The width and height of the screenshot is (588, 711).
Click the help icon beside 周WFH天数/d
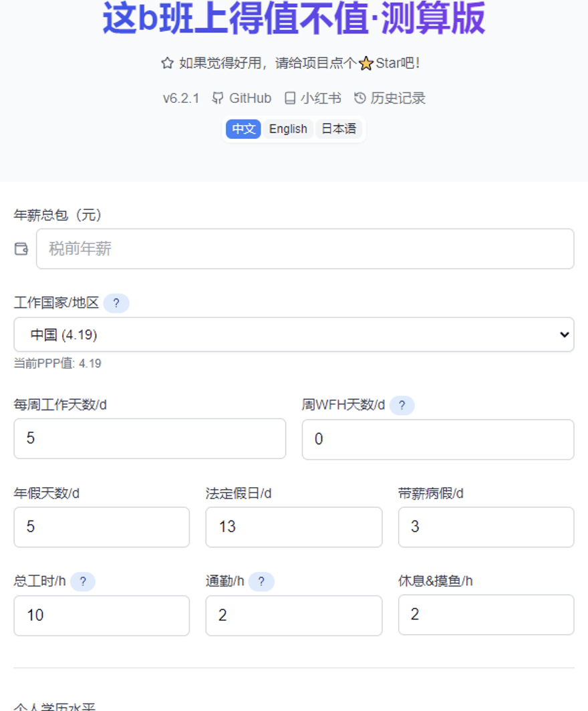point(402,405)
